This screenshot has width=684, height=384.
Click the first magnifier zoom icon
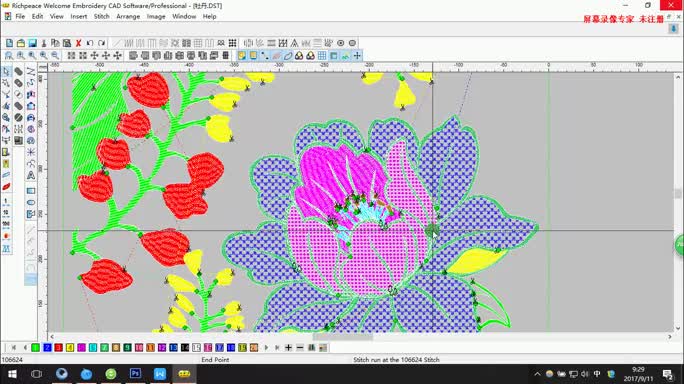point(9,55)
